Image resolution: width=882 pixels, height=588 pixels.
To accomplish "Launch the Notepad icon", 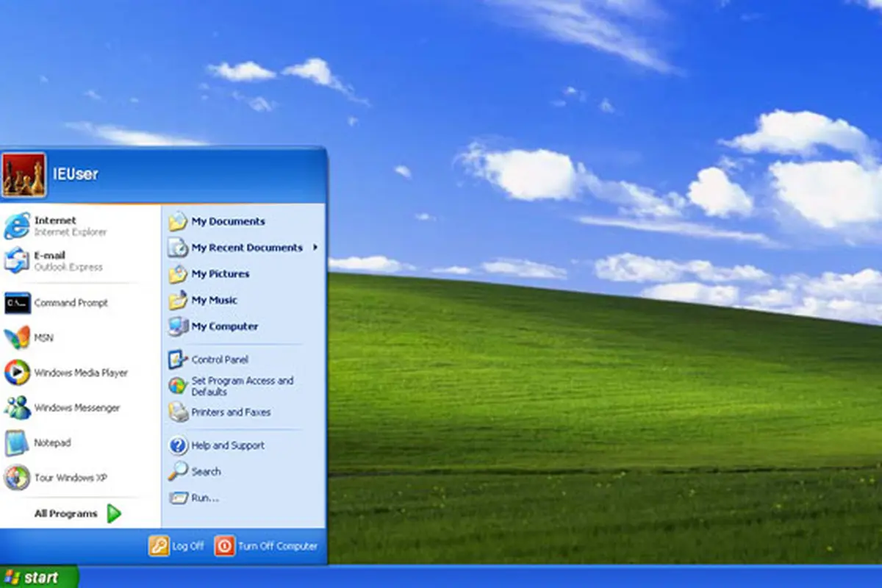I will coord(17,443).
